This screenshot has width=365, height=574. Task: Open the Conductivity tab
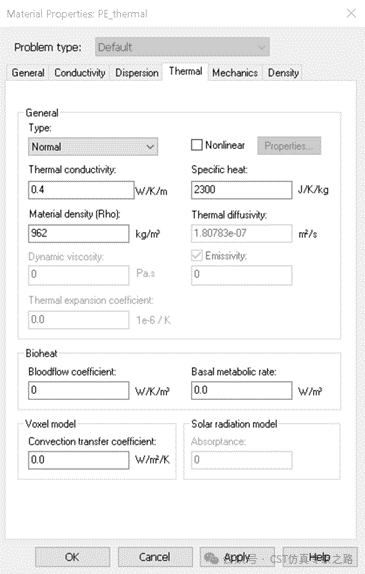(x=80, y=72)
